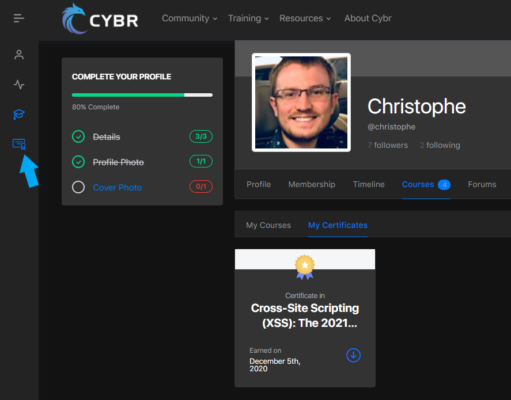This screenshot has width=511, height=400.
Task: Open the graduation cap courses sidebar icon
Action: tap(19, 114)
